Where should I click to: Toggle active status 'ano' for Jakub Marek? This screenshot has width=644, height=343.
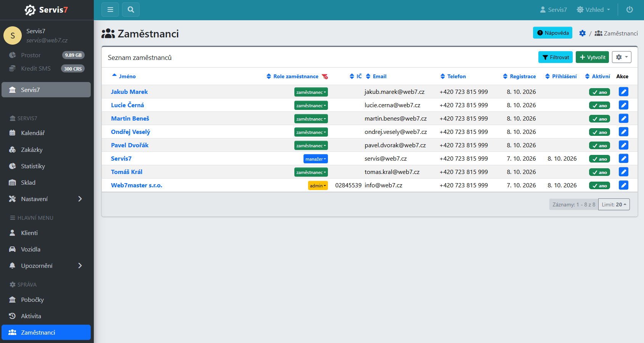point(599,92)
